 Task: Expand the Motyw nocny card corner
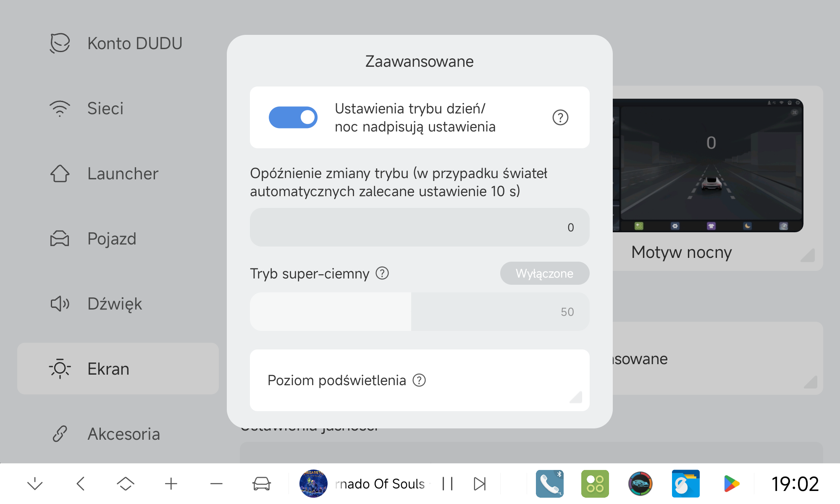tap(807, 255)
